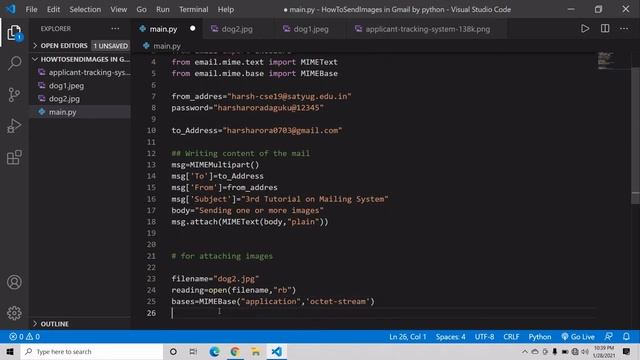Open the volume icon in system tray
The height and width of the screenshot is (360, 640).
coord(585,351)
